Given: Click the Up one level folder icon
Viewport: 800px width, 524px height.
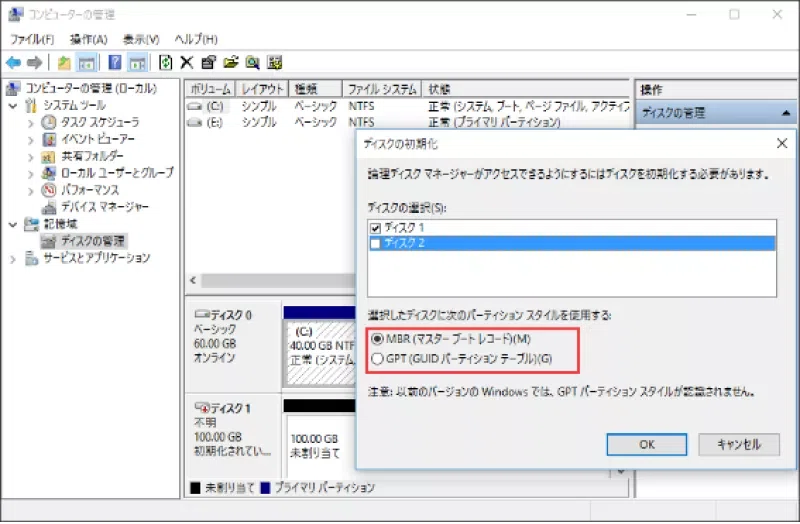Looking at the screenshot, I should click(64, 63).
